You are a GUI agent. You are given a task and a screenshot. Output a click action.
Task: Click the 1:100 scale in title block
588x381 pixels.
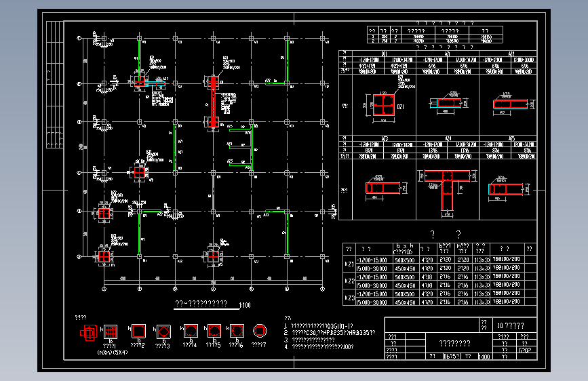click(484, 357)
